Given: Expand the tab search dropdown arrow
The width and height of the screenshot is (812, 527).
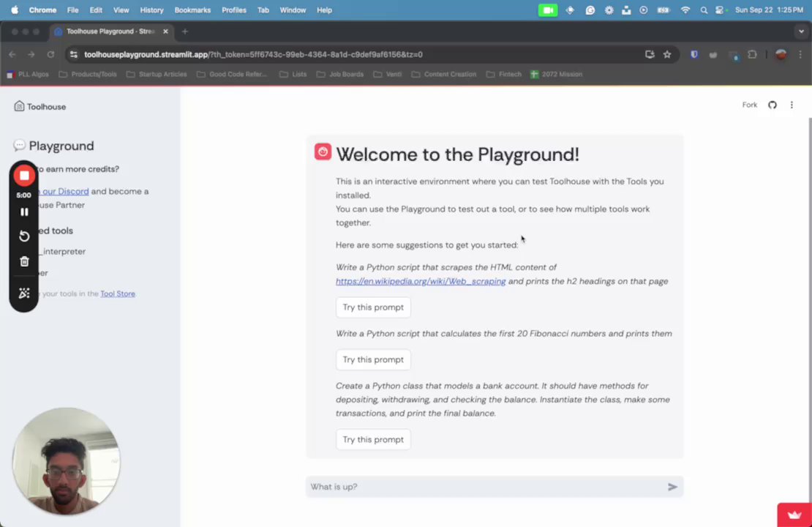Looking at the screenshot, I should pyautogui.click(x=801, y=31).
